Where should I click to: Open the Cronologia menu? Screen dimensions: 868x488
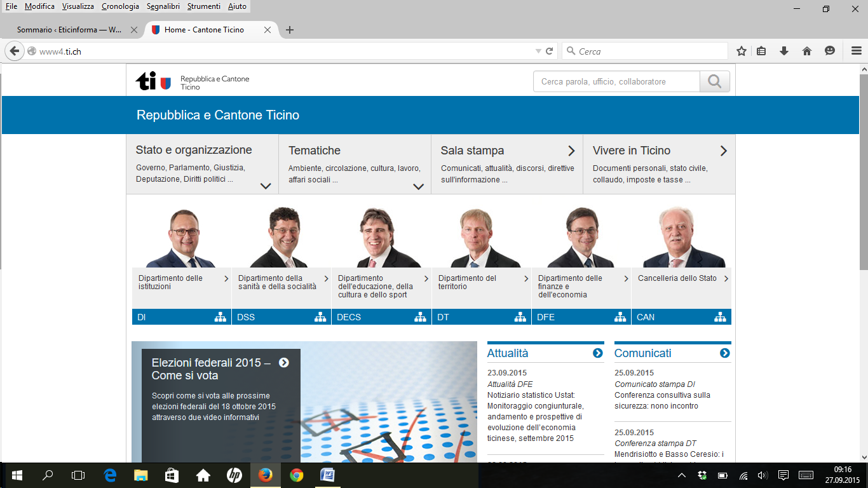point(121,6)
